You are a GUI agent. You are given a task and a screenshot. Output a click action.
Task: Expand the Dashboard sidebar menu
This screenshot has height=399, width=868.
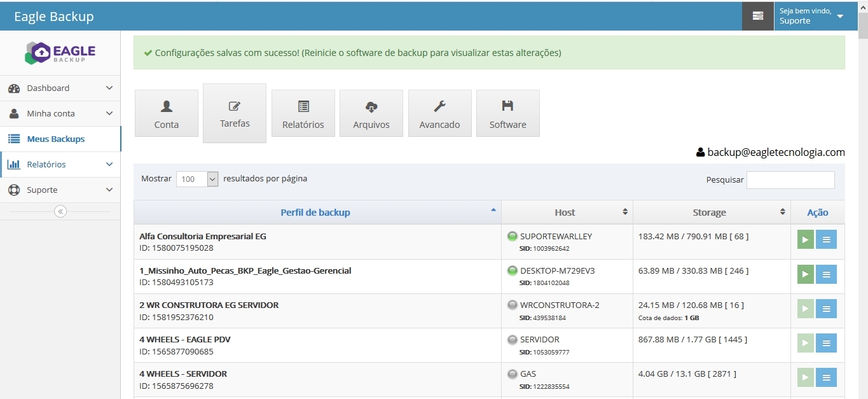coord(60,88)
